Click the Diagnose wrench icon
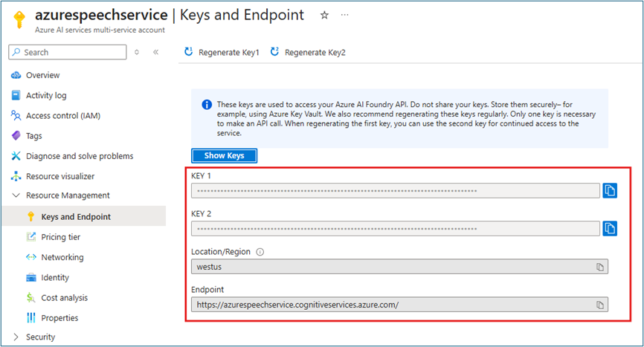 click(x=16, y=156)
